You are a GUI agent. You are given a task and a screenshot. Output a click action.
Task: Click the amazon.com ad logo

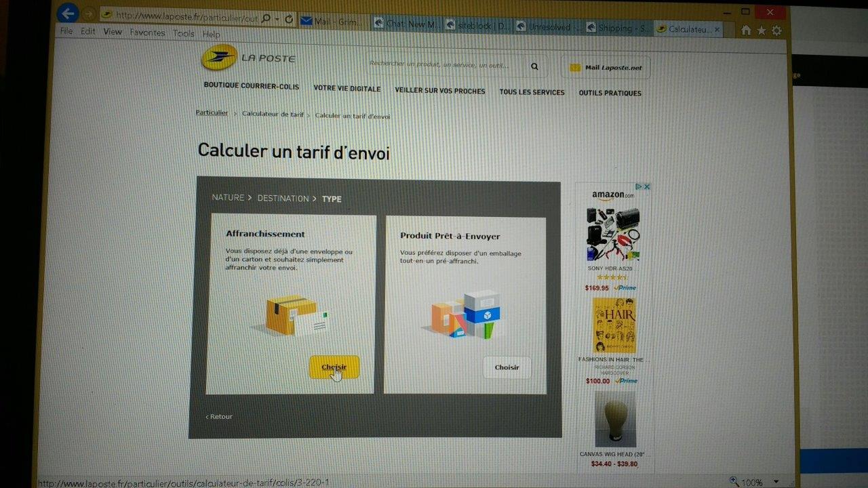[612, 195]
